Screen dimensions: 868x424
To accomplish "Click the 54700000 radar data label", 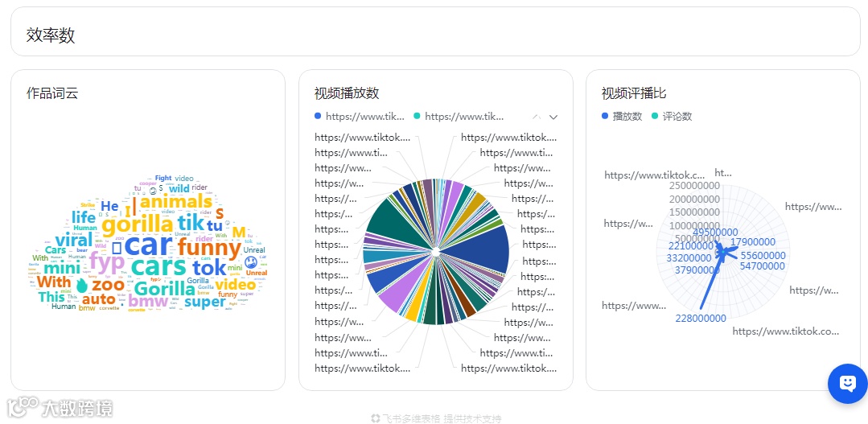I will (x=763, y=266).
